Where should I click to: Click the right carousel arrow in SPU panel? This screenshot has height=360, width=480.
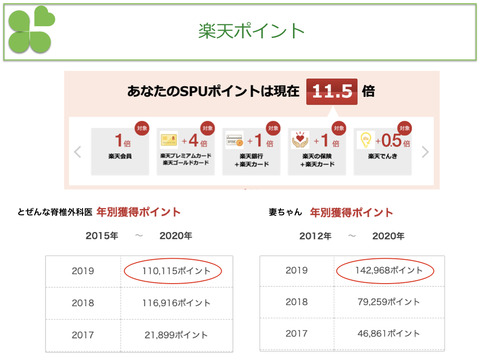(425, 152)
